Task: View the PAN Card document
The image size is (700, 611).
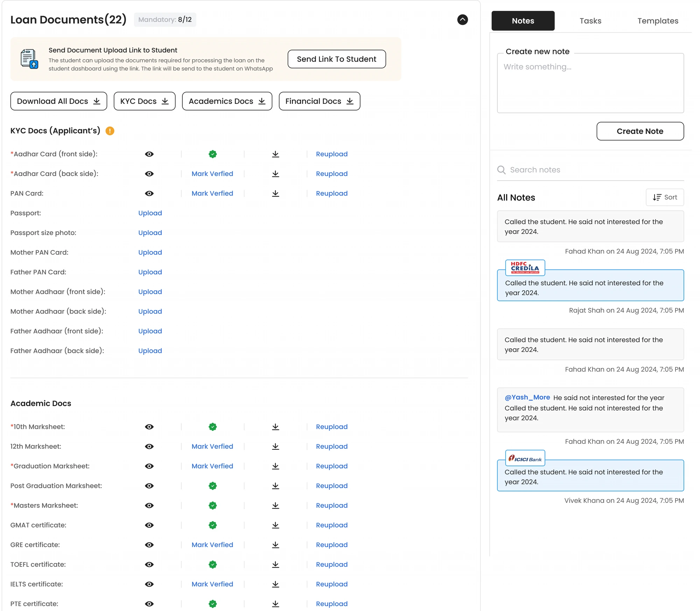Action: point(149,193)
